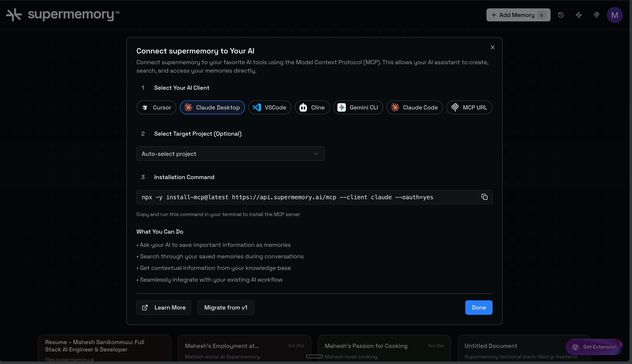Close the Connect supermemory dialog
Image resolution: width=632 pixels, height=364 pixels.
(x=492, y=47)
